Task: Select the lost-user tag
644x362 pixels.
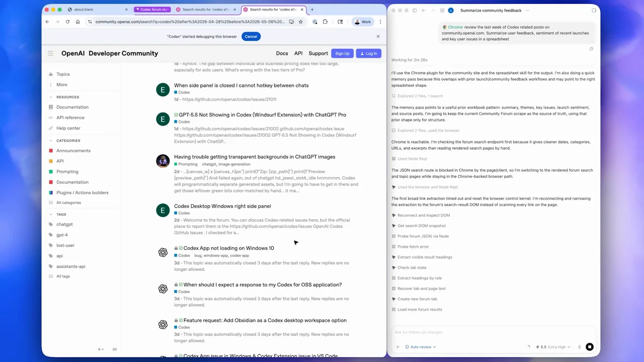Action: pyautogui.click(x=65, y=245)
